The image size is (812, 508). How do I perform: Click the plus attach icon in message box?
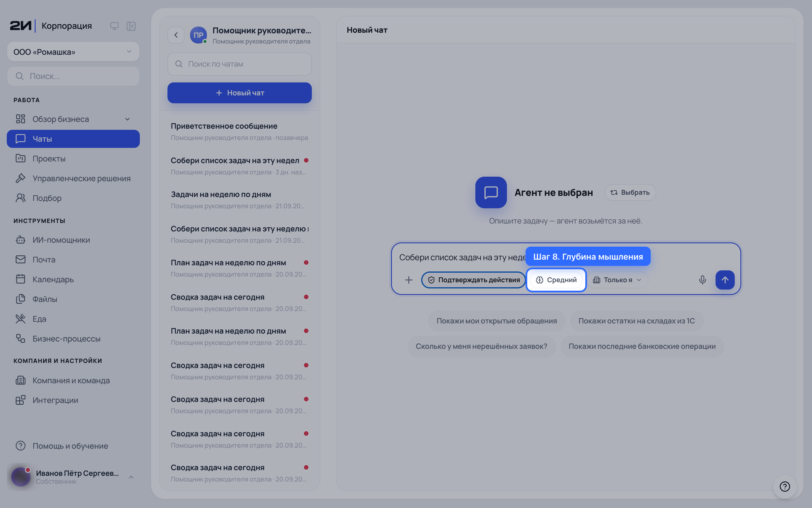408,280
